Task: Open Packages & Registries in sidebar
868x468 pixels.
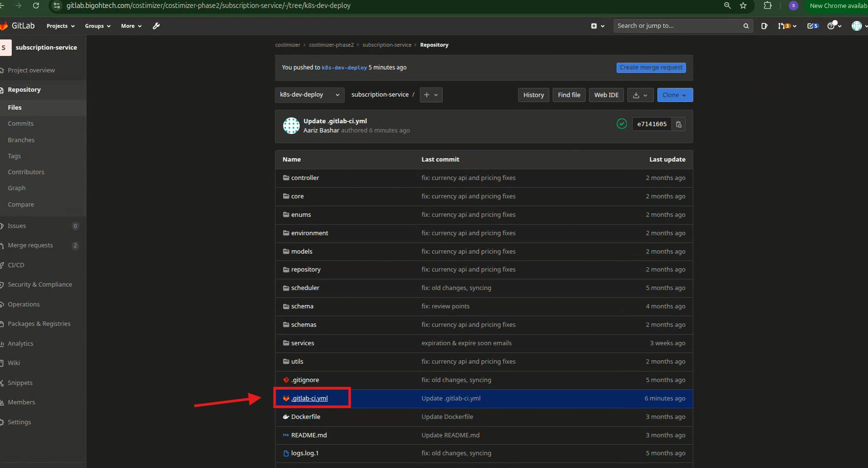Action: [x=39, y=324]
